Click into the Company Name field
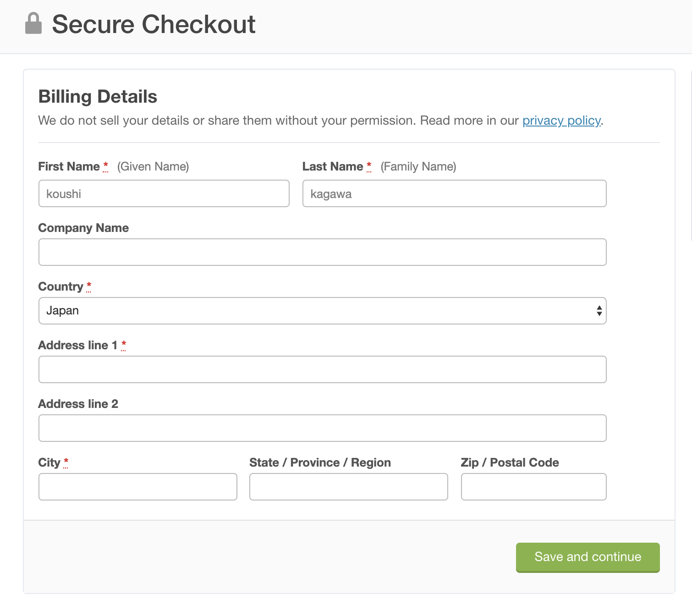Viewport: 692px width, 616px height. click(323, 252)
